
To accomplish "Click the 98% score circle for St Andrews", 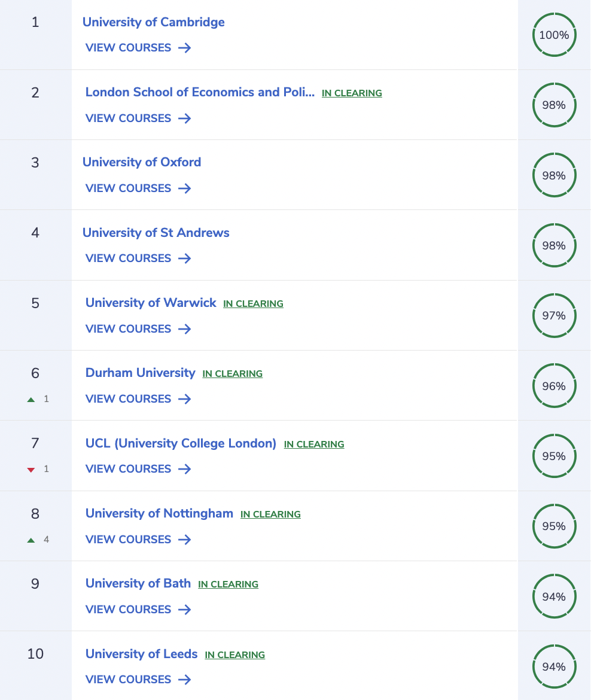I will pos(555,245).
